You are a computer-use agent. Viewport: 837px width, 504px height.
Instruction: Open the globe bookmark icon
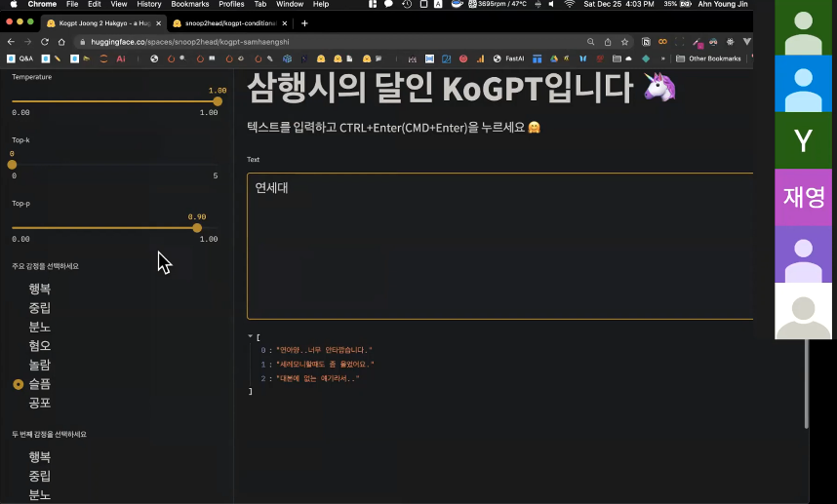[154, 58]
